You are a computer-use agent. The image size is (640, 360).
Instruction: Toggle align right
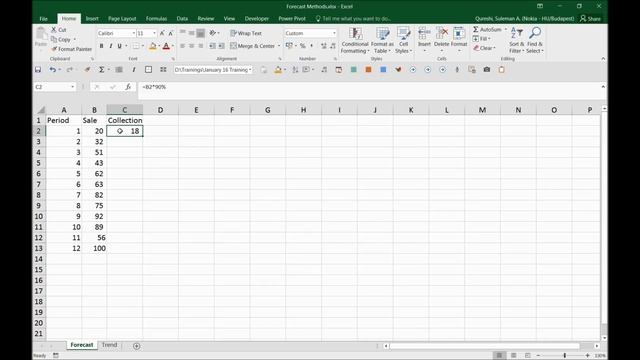pos(200,46)
